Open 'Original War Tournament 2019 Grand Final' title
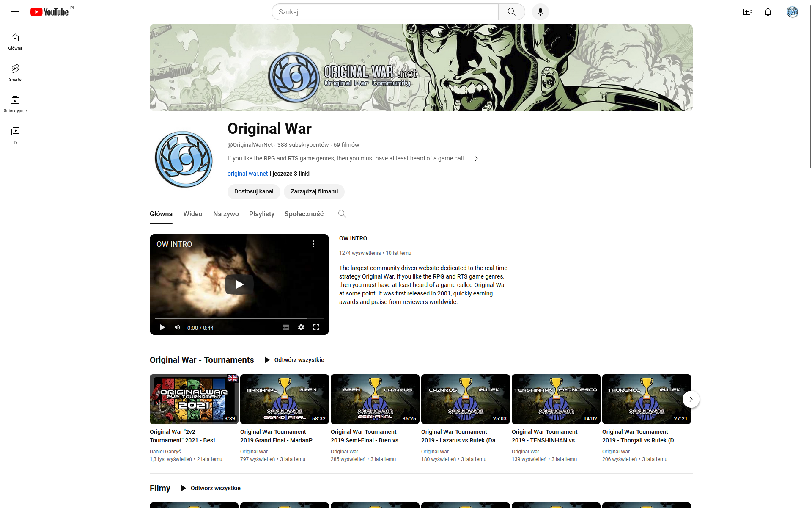Image resolution: width=812 pixels, height=508 pixels. (278, 436)
